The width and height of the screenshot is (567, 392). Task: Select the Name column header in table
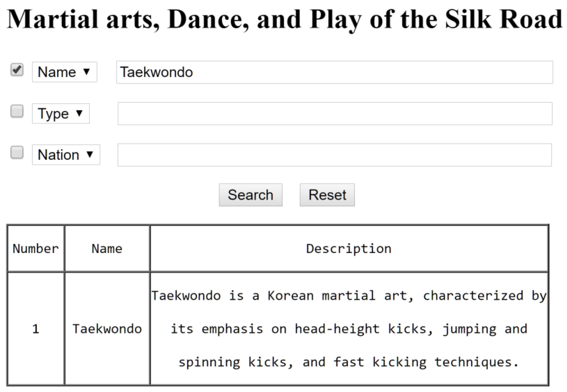tap(107, 249)
